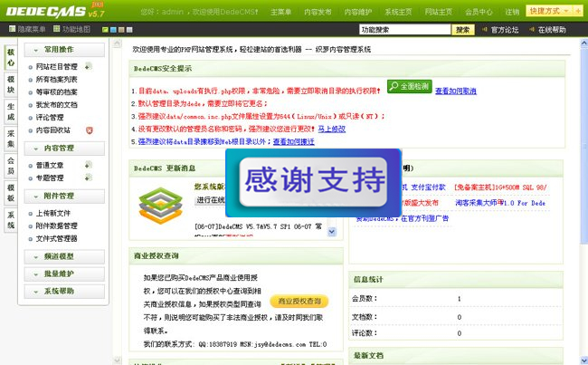
Task: Open 会员中心 in the top navigation
Action: (x=479, y=12)
